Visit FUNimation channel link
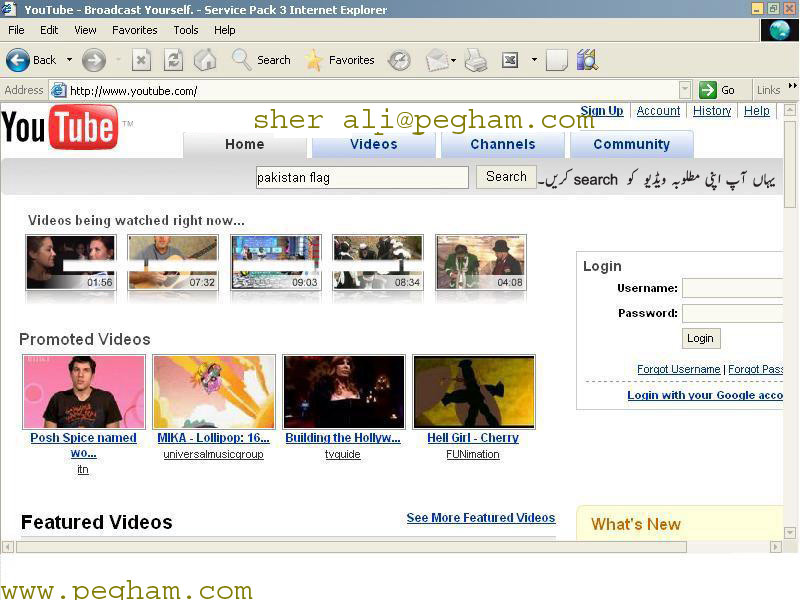Image resolution: width=800 pixels, height=600 pixels. click(x=473, y=454)
